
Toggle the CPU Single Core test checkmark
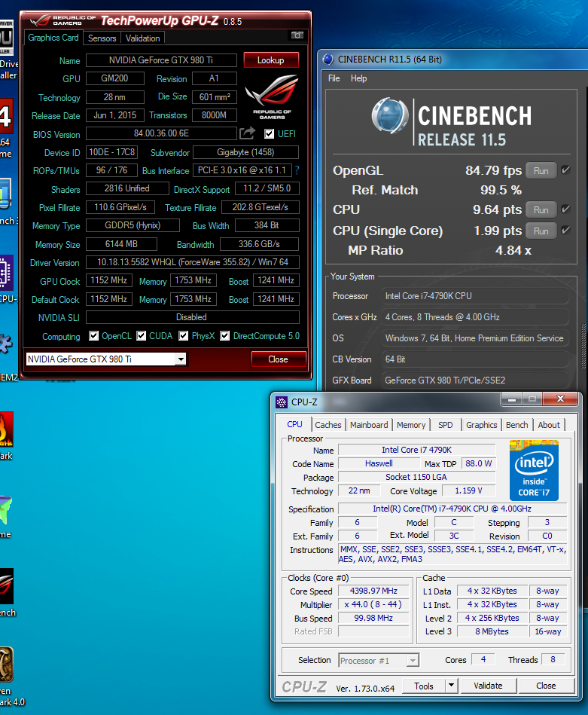(x=565, y=231)
